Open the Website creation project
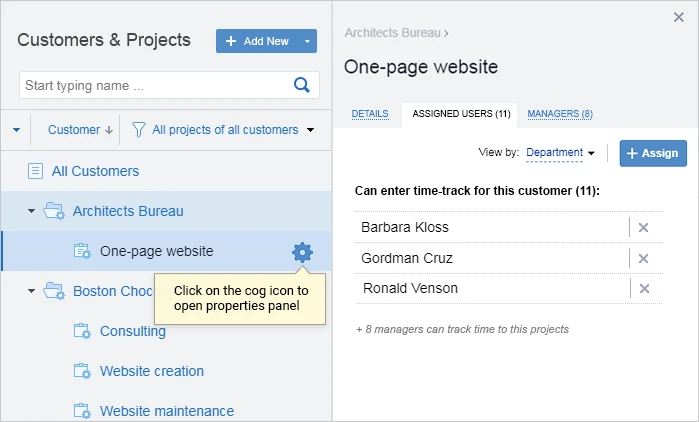This screenshot has width=699, height=422. 152,371
